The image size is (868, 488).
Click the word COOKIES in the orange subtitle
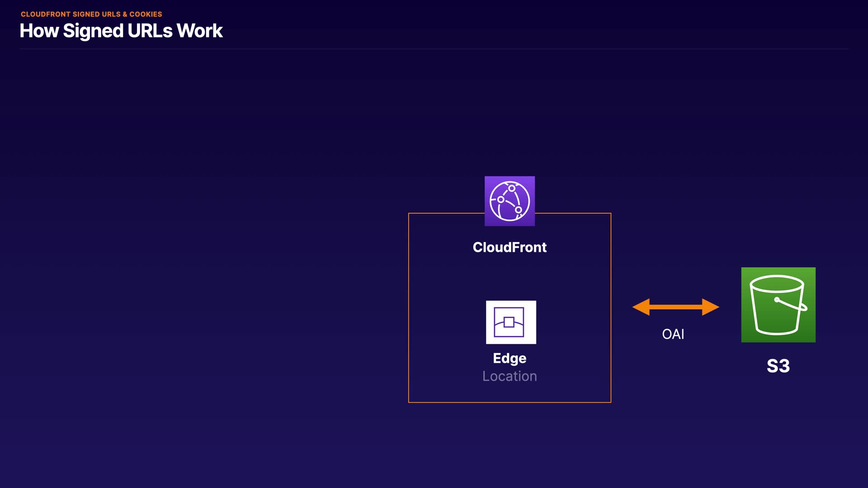click(x=146, y=14)
